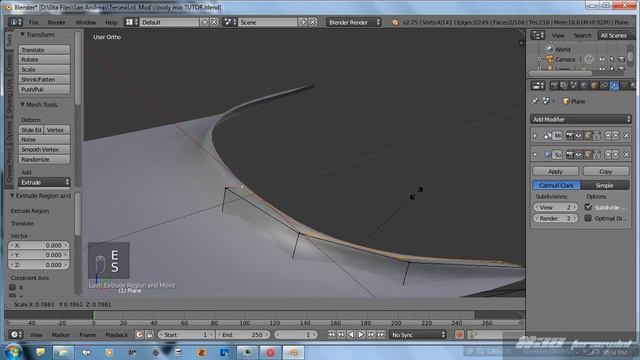Add a new screen layout with plus icon
Image resolution: width=640 pixels, height=360 pixels.
[205, 22]
